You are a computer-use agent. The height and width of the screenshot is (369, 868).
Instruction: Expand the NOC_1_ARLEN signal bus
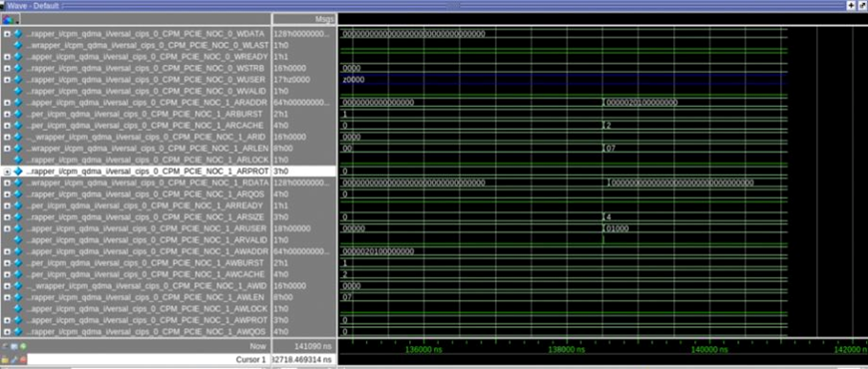click(7, 149)
